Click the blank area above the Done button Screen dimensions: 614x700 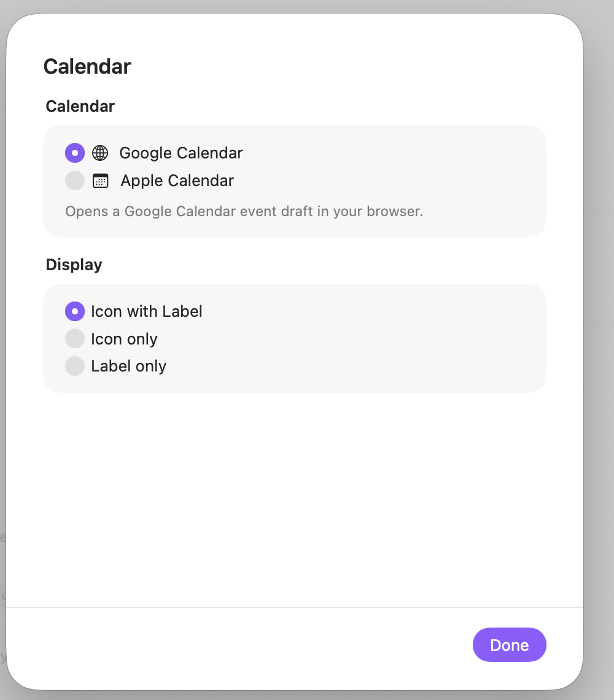click(x=295, y=500)
